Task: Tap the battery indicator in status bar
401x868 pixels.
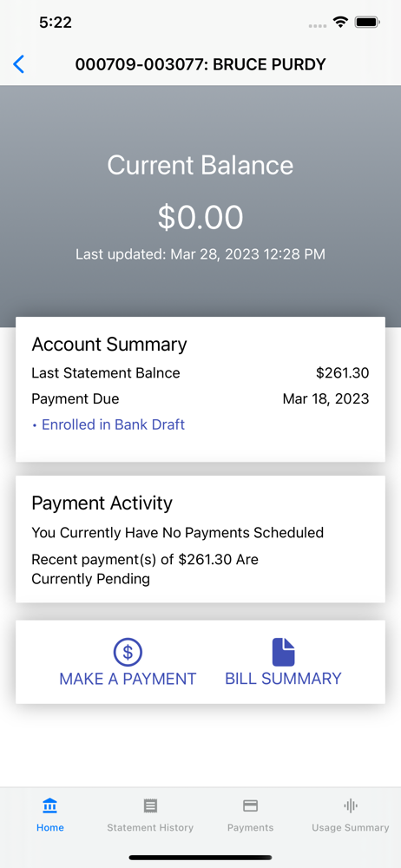Action: 367,23
